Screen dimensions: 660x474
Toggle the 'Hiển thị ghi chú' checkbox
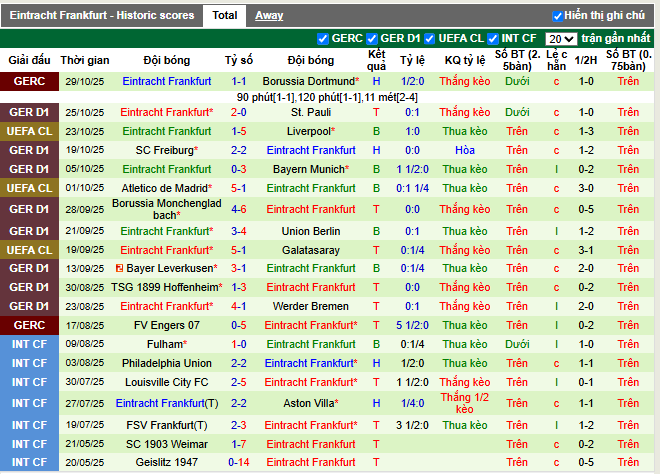557,16
